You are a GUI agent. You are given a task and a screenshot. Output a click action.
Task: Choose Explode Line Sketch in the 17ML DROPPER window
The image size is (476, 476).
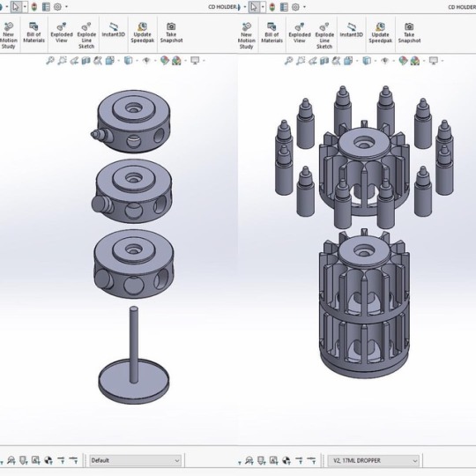[324, 35]
